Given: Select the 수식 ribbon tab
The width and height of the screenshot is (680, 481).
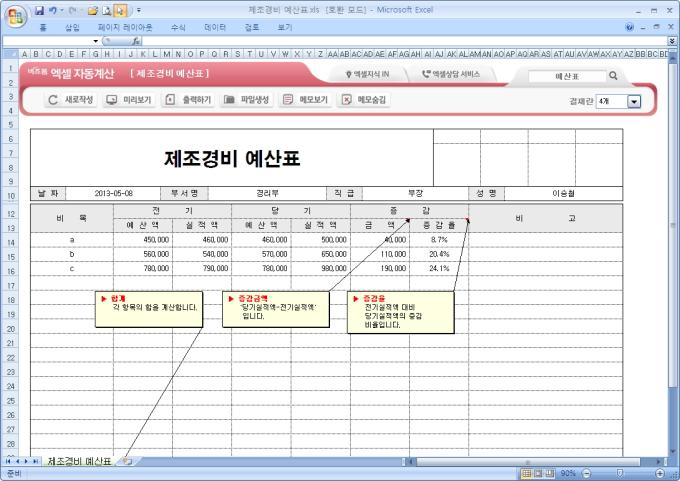Looking at the screenshot, I should 178,27.
